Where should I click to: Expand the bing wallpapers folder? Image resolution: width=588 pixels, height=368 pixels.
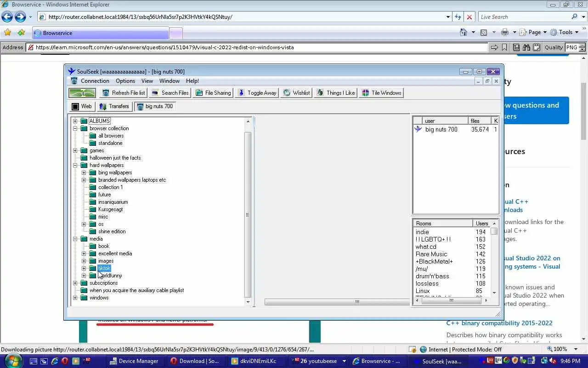[x=84, y=172]
